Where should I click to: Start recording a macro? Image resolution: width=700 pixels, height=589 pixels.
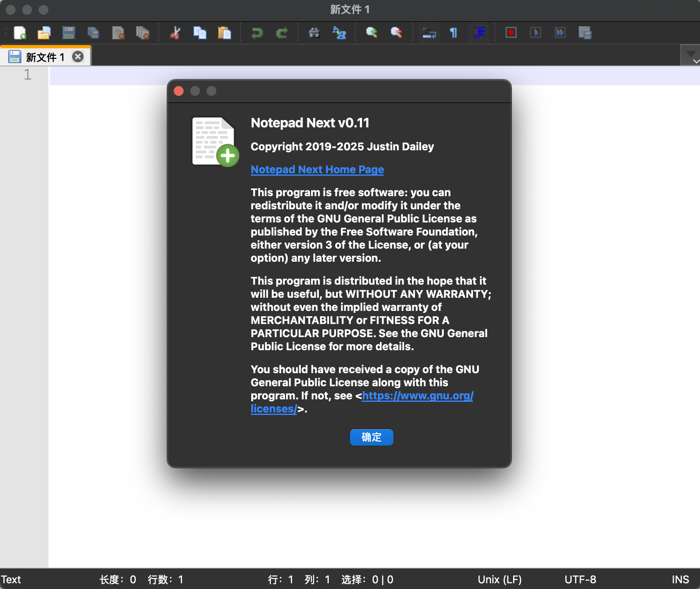pos(511,33)
